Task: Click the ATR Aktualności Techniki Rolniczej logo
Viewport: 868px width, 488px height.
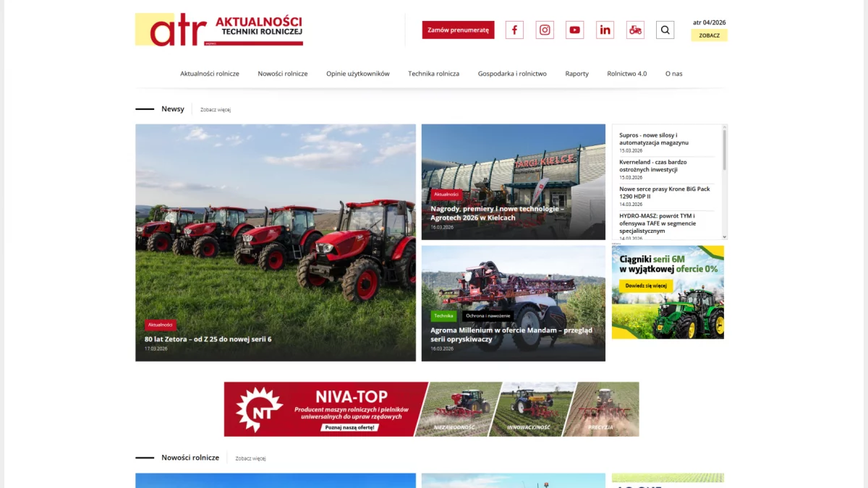Action: [219, 30]
